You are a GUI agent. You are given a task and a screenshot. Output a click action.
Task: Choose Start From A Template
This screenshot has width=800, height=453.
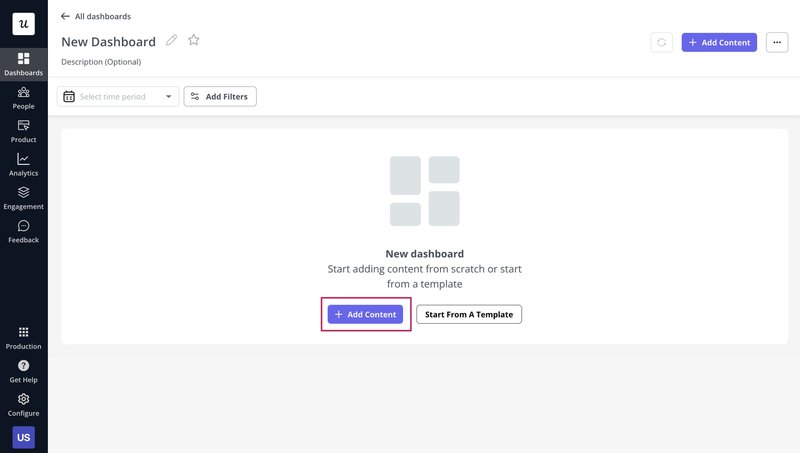(x=469, y=314)
